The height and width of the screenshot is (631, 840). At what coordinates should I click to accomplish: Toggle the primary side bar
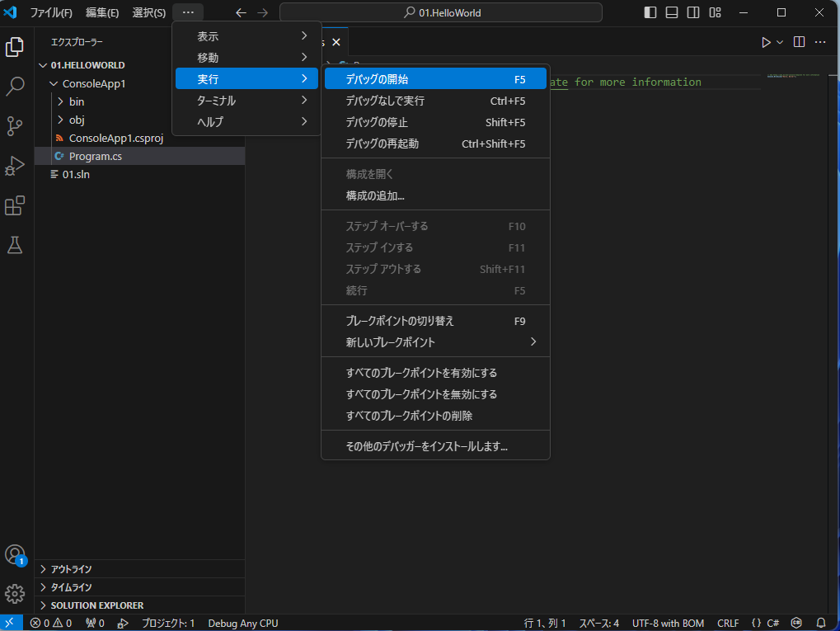650,12
